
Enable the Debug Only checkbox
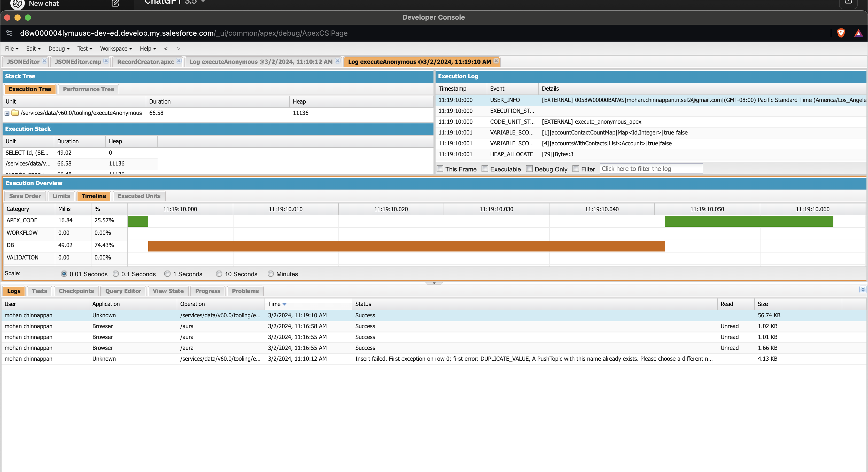coord(529,169)
